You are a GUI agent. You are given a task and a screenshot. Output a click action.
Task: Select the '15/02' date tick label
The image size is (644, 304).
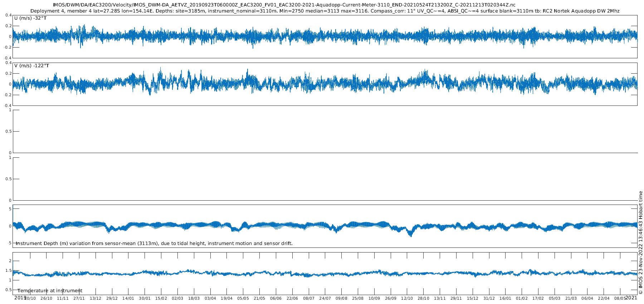point(161,298)
